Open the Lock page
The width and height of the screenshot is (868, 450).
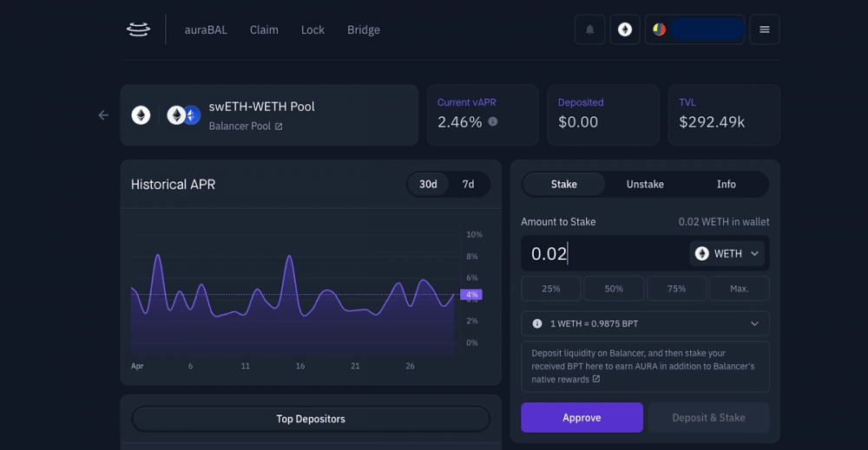[x=312, y=29]
